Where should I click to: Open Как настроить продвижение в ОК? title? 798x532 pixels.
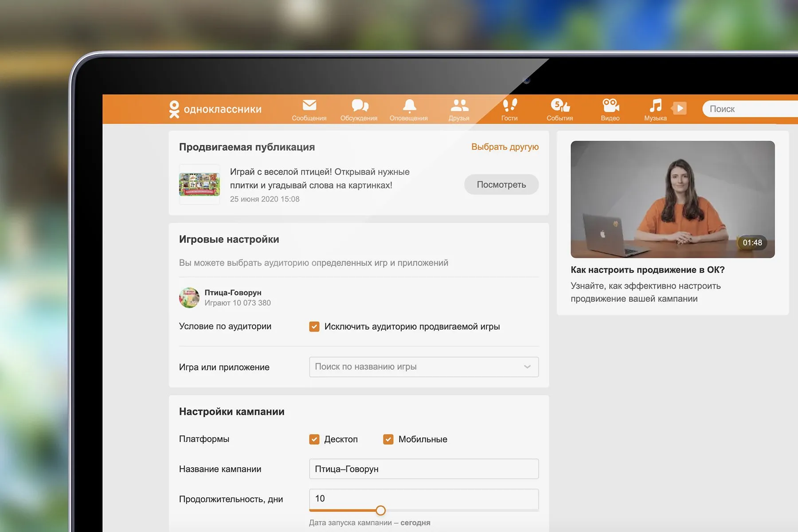(648, 270)
